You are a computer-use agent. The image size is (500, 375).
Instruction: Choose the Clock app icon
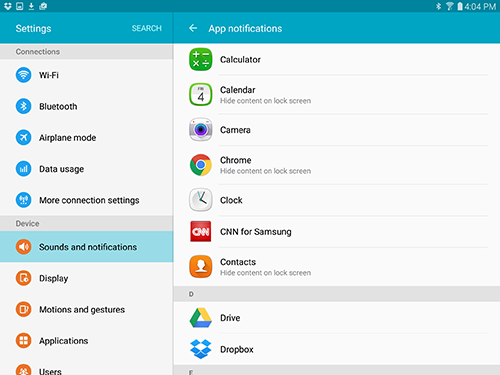pyautogui.click(x=201, y=200)
